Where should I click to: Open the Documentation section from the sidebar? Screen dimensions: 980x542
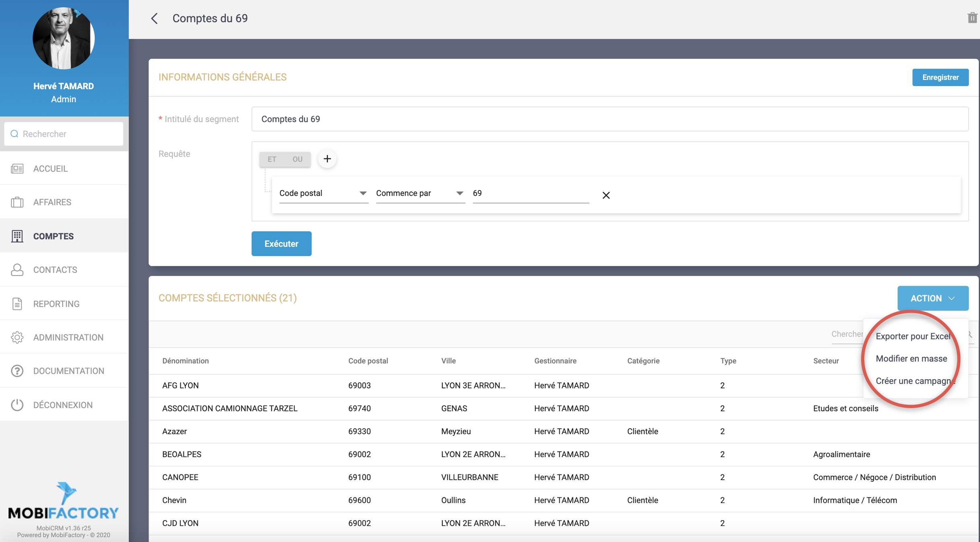[x=69, y=371]
